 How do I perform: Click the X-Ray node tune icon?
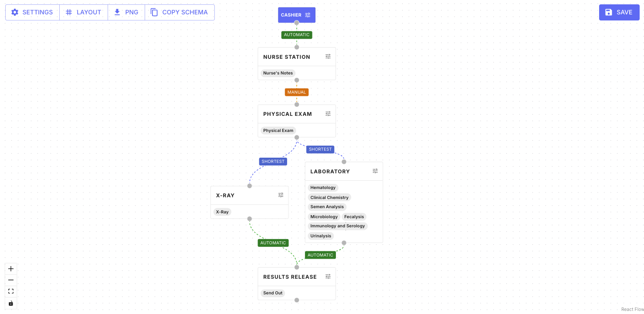coord(281,195)
